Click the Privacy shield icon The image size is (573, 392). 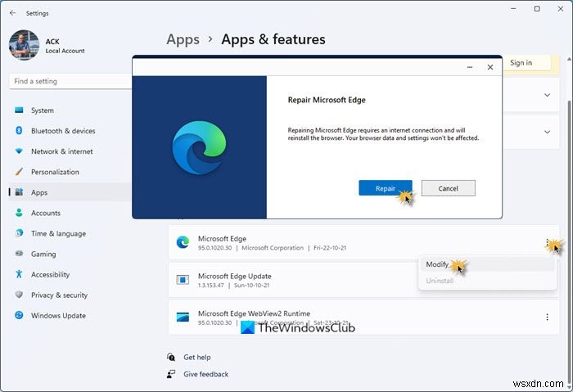[19, 295]
